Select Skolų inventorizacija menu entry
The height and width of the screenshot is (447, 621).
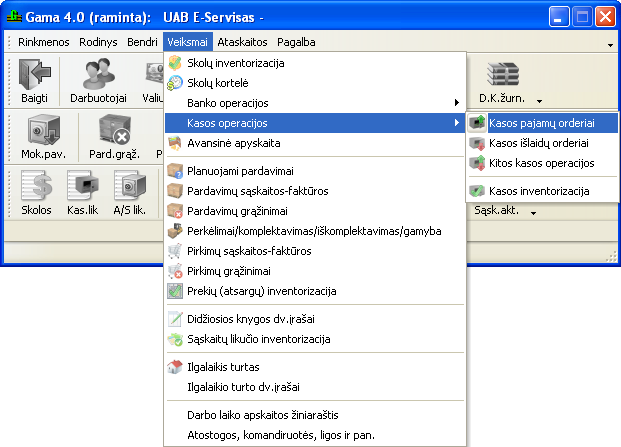(x=315, y=63)
